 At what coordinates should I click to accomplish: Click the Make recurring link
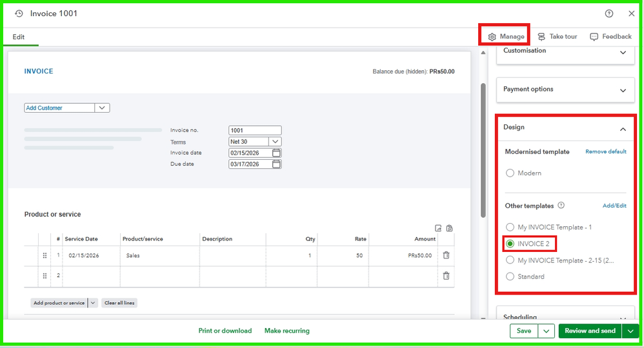coord(287,331)
